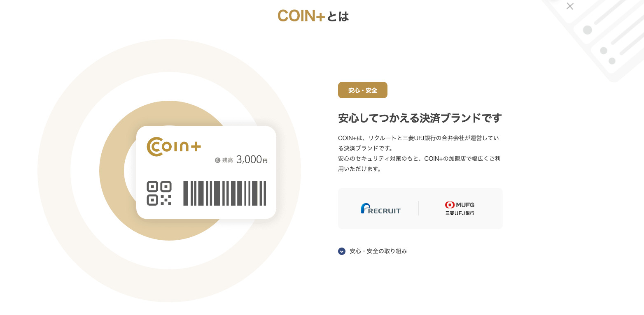Click the RECRUIT logo

click(380, 209)
